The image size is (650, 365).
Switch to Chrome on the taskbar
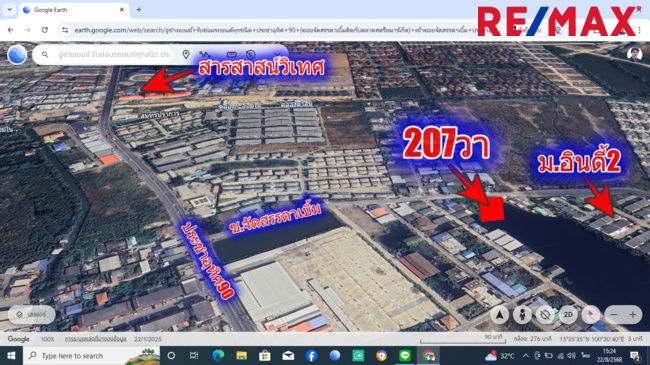428,356
